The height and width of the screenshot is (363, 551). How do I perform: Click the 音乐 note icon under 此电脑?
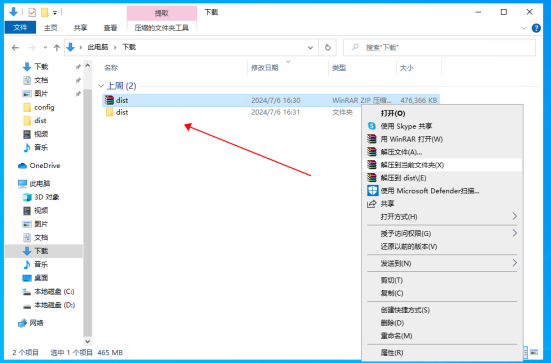click(x=27, y=264)
